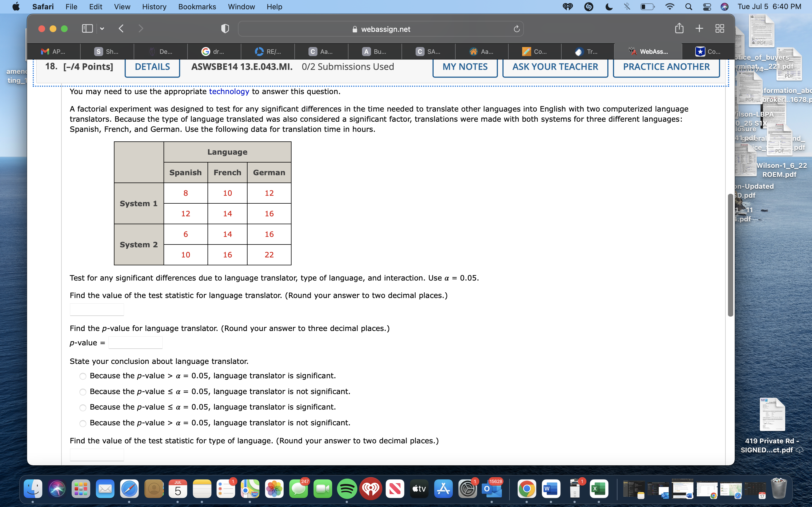The width and height of the screenshot is (812, 507).
Task: Expand the sidebar chevron dropdown
Action: [102, 28]
